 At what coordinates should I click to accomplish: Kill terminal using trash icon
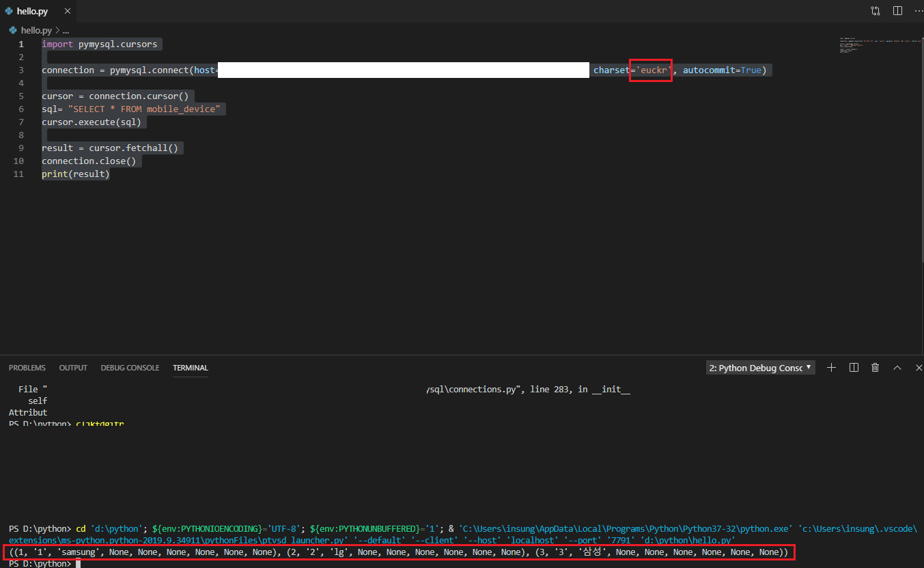coord(876,368)
